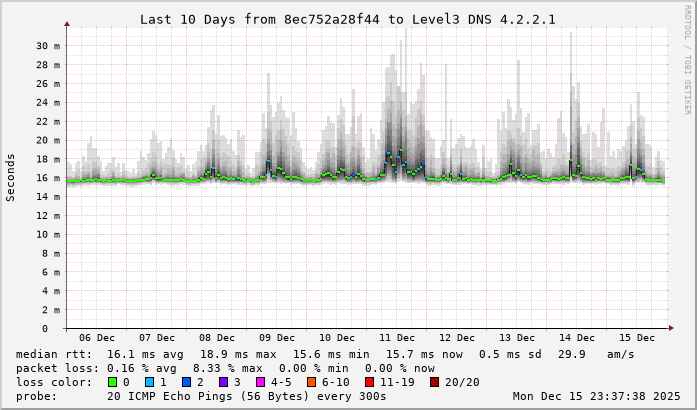Click the 30 m y-axis tick label

point(48,46)
